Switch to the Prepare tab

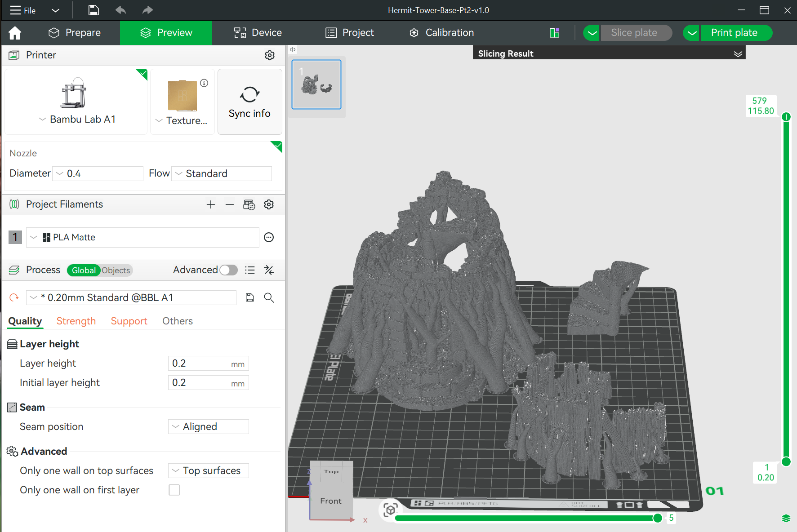point(75,33)
